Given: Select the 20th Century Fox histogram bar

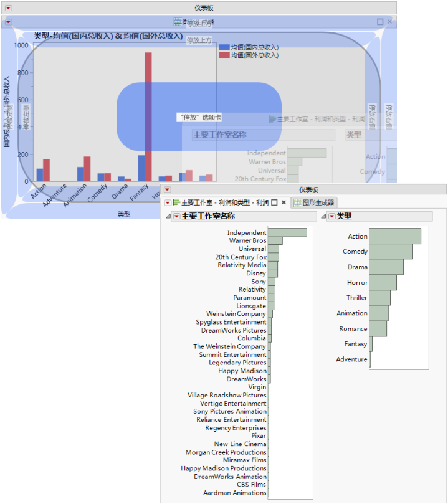Looking at the screenshot, I should tap(274, 257).
